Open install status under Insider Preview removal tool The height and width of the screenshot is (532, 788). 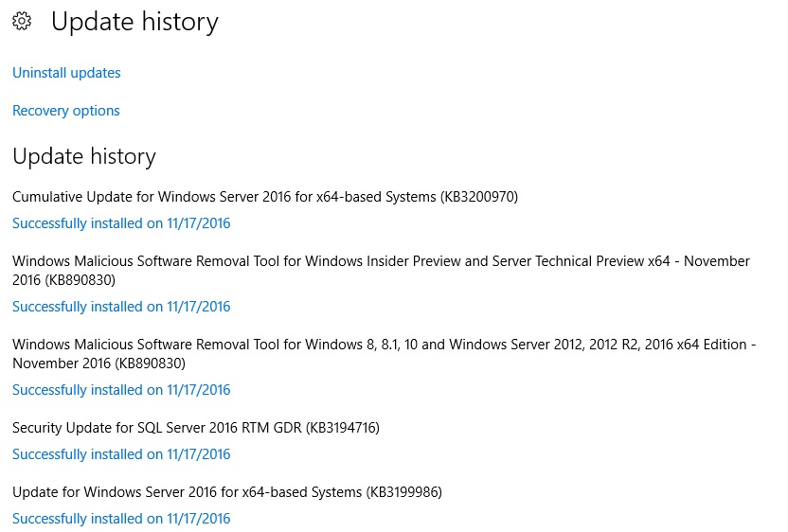(121, 307)
